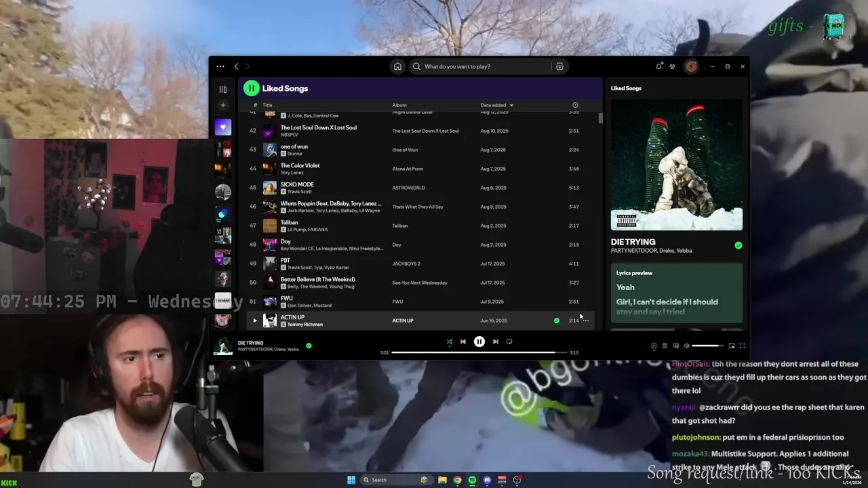Pause Liked Songs with green header button

point(252,88)
